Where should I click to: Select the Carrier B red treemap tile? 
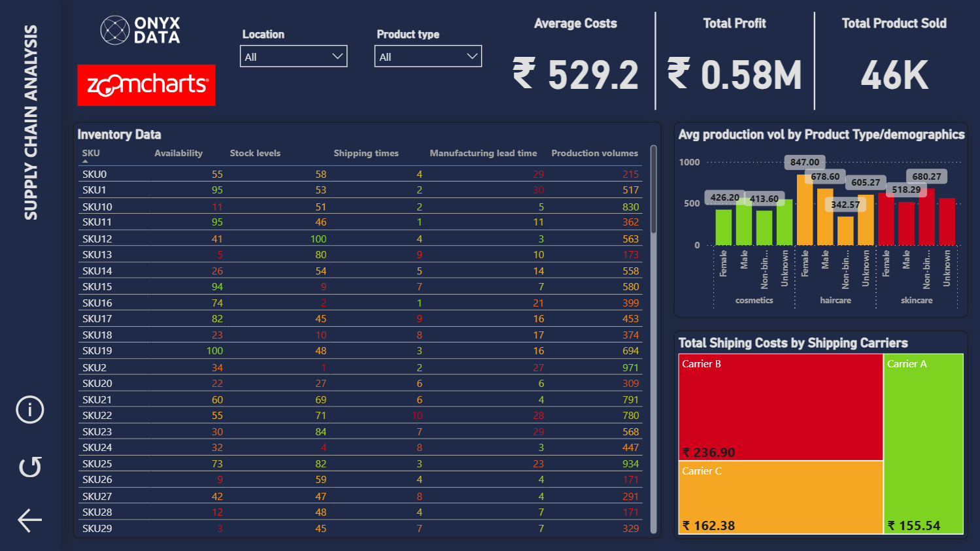pos(781,407)
